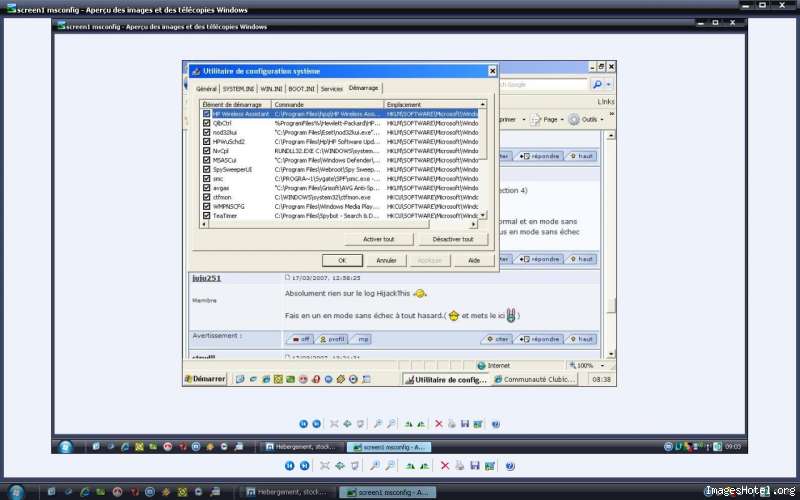Open the Page dropdown arrow in IE
The height and width of the screenshot is (500, 800).
tap(562, 119)
